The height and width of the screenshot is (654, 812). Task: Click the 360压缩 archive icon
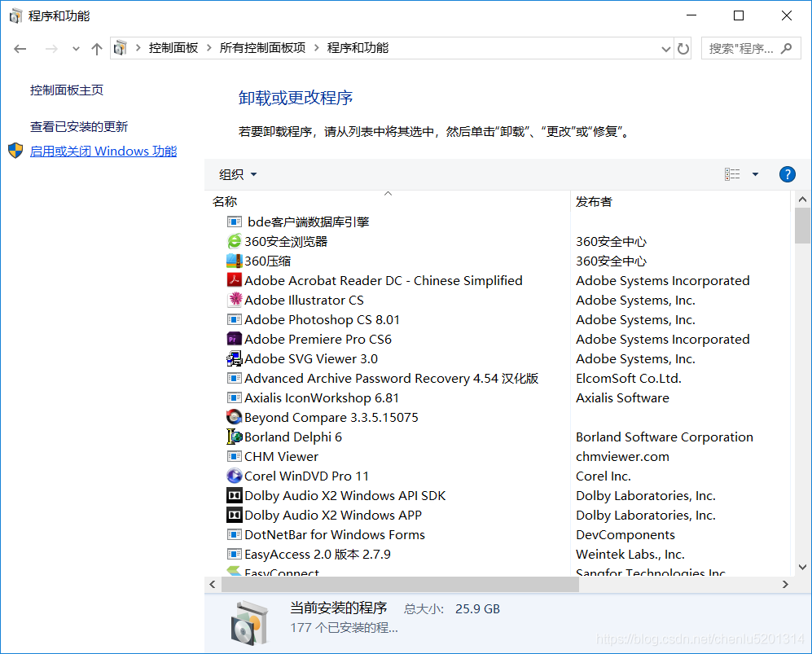234,261
